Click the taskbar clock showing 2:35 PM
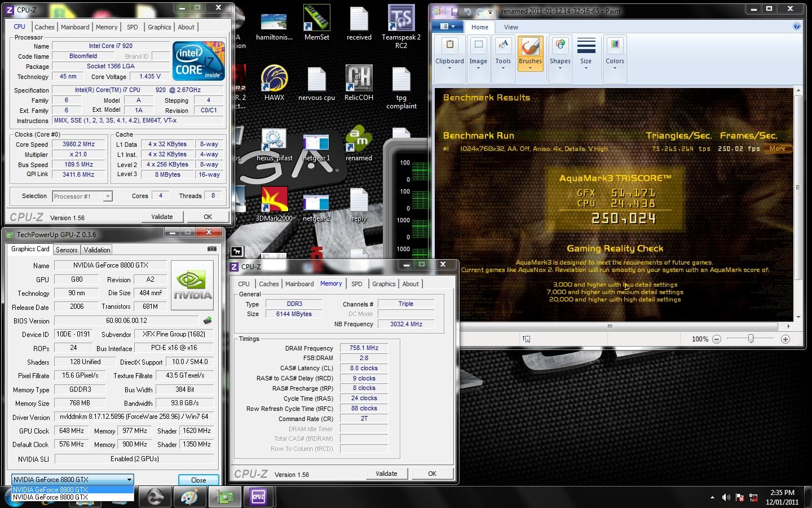The width and height of the screenshot is (812, 508). click(x=782, y=497)
